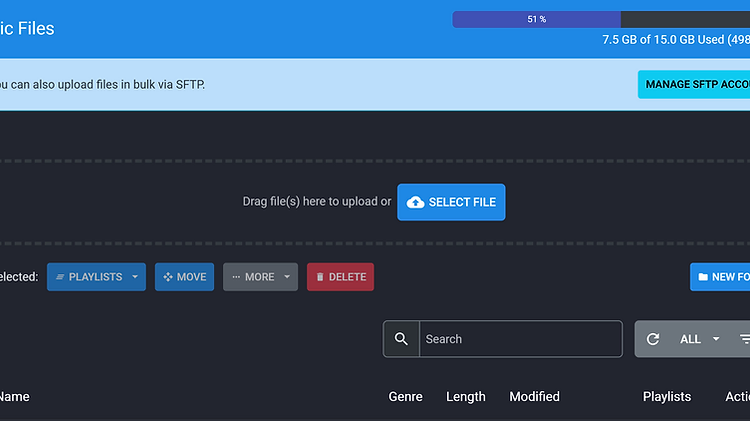750x421 pixels.
Task: Click the New Folder button
Action: 720,277
